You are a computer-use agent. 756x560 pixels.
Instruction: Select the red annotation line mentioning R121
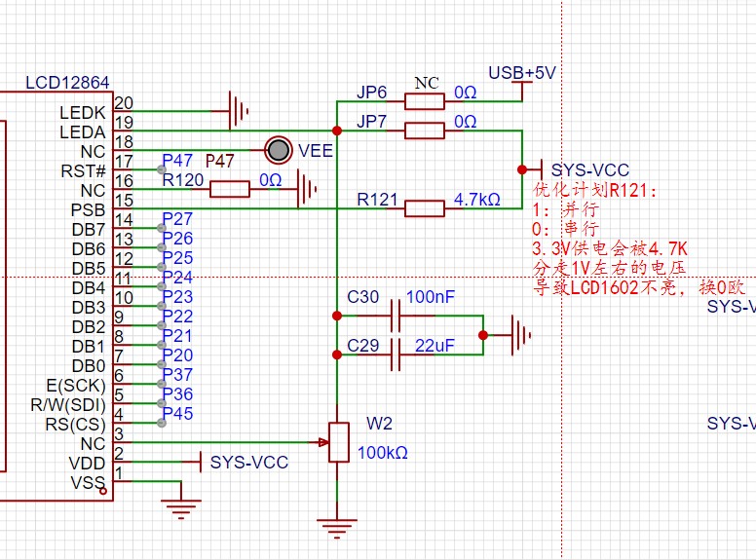click(x=595, y=190)
